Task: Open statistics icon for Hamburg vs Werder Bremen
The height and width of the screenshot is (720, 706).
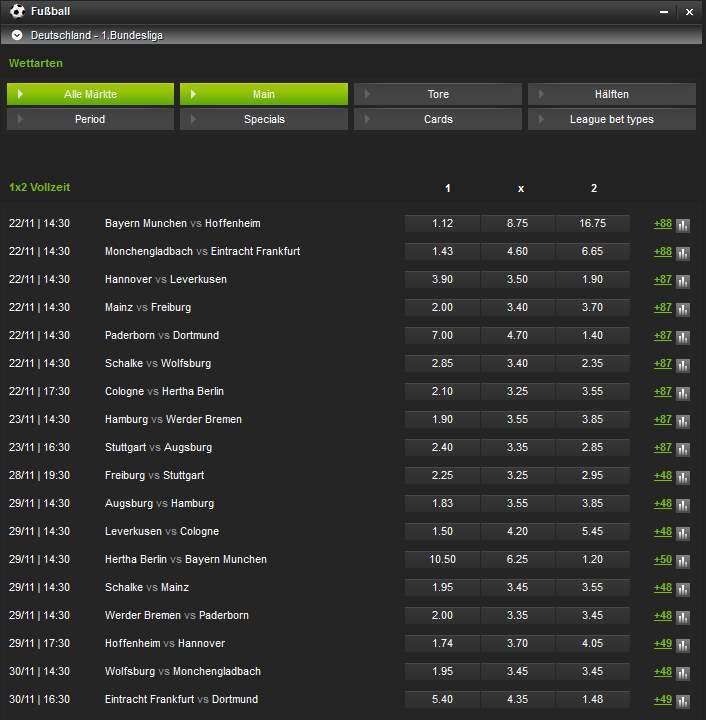Action: pyautogui.click(x=683, y=422)
